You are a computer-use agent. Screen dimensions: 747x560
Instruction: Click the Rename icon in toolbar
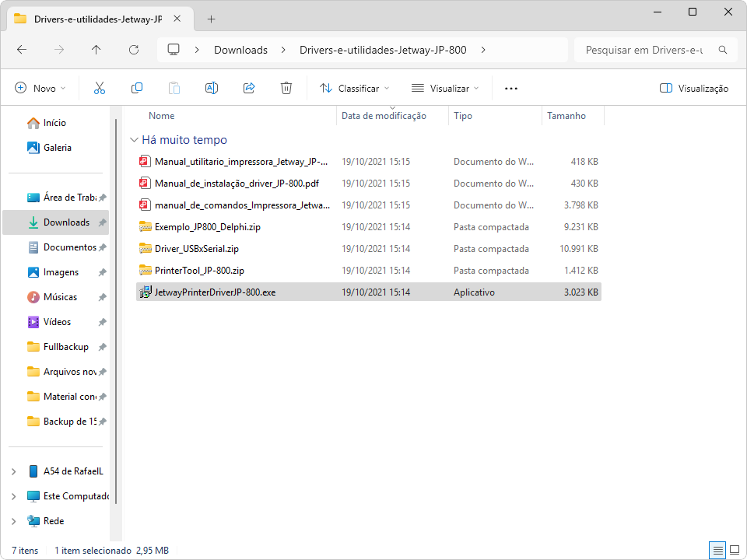coord(212,88)
